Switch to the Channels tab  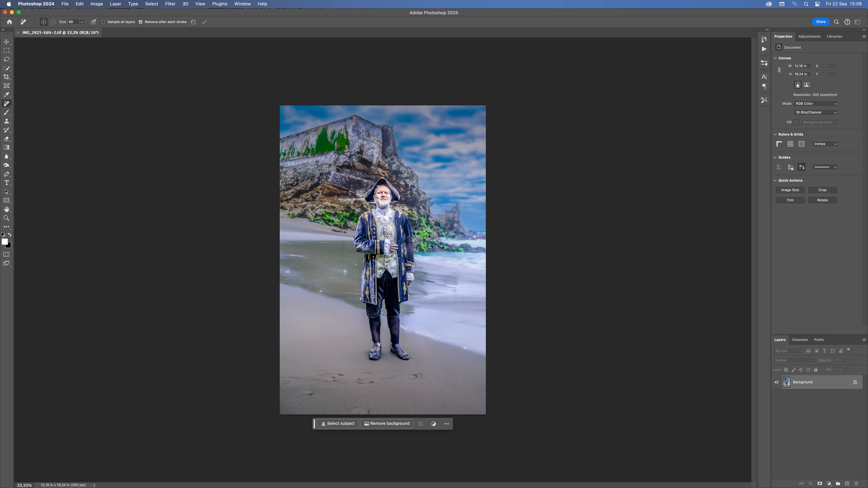pyautogui.click(x=800, y=339)
